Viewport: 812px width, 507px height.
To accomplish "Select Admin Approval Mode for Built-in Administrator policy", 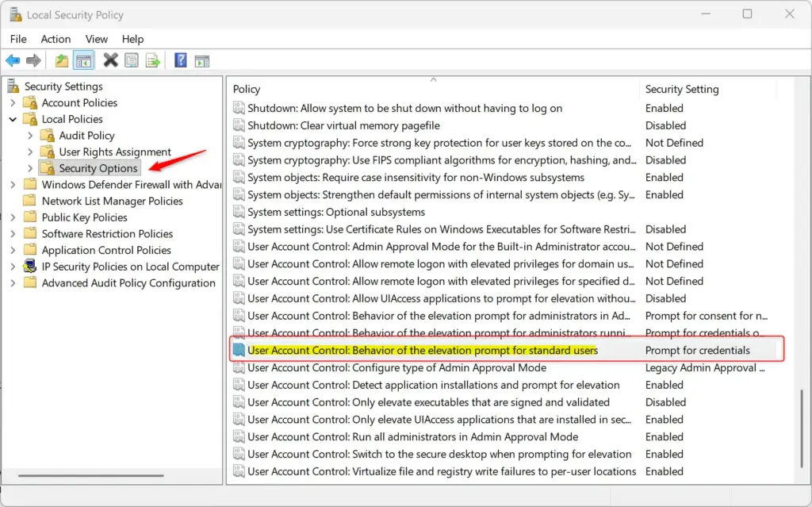I will click(x=441, y=246).
